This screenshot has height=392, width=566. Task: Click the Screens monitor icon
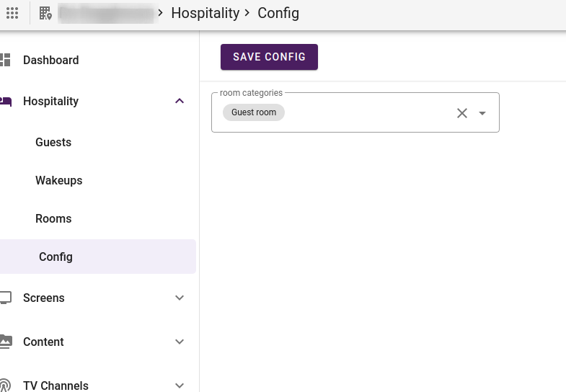[x=6, y=298]
